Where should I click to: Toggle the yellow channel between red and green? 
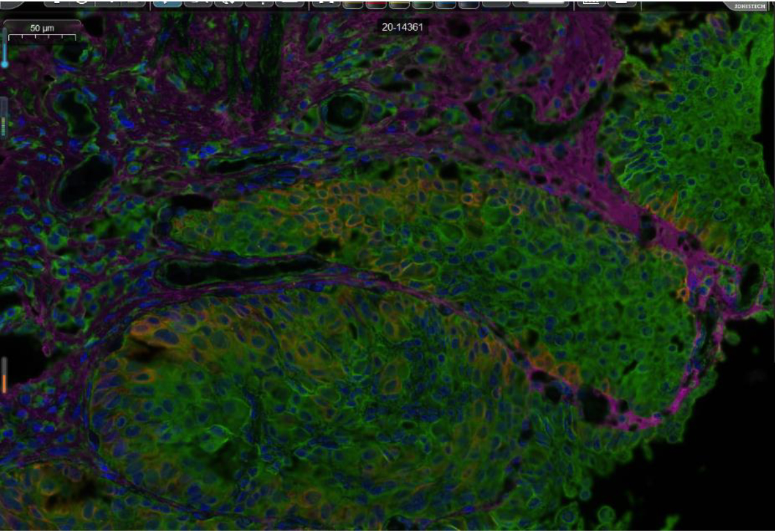click(x=400, y=4)
